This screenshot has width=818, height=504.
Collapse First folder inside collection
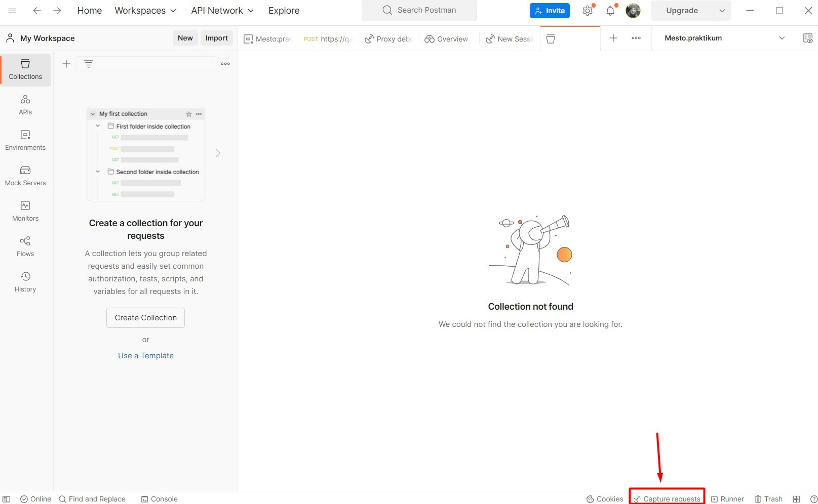tap(98, 126)
